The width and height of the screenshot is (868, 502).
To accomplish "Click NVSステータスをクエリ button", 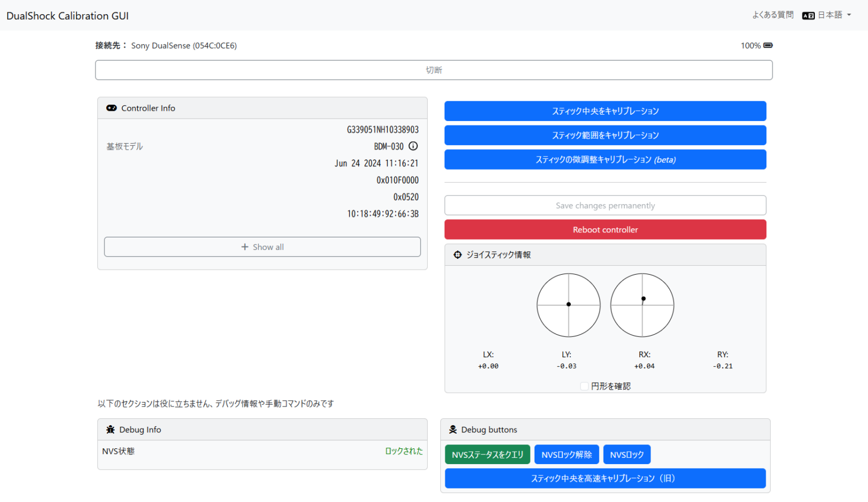I will coord(487,454).
